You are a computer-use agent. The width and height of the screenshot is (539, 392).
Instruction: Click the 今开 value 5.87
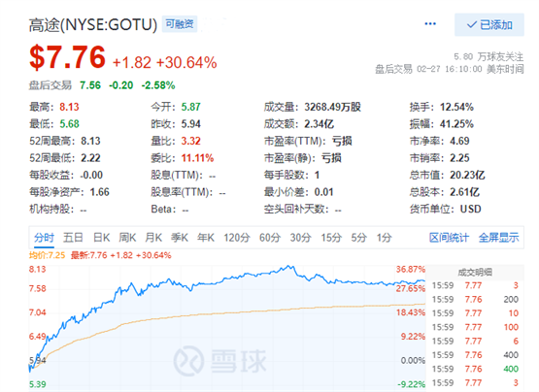pos(190,107)
